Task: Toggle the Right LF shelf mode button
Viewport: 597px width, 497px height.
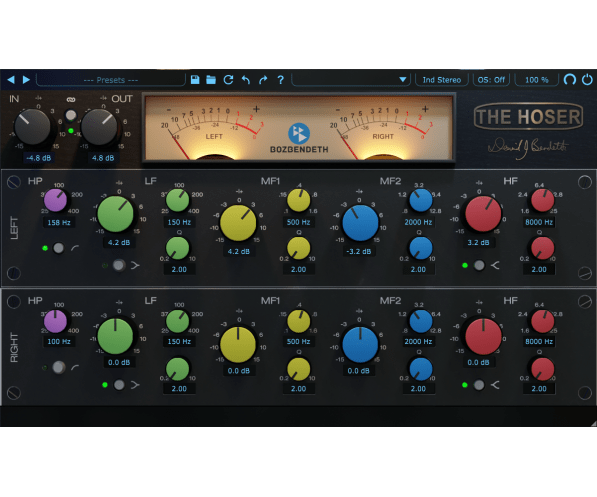Action: click(119, 385)
